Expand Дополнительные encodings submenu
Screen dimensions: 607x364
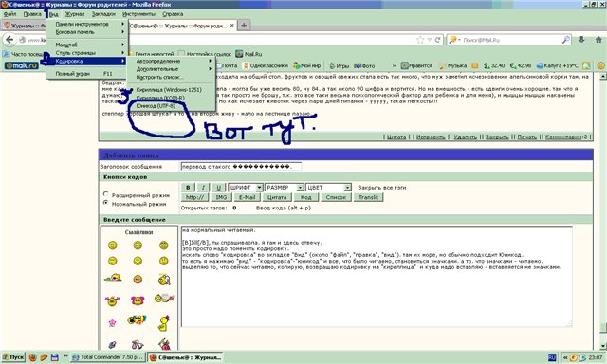(x=171, y=69)
